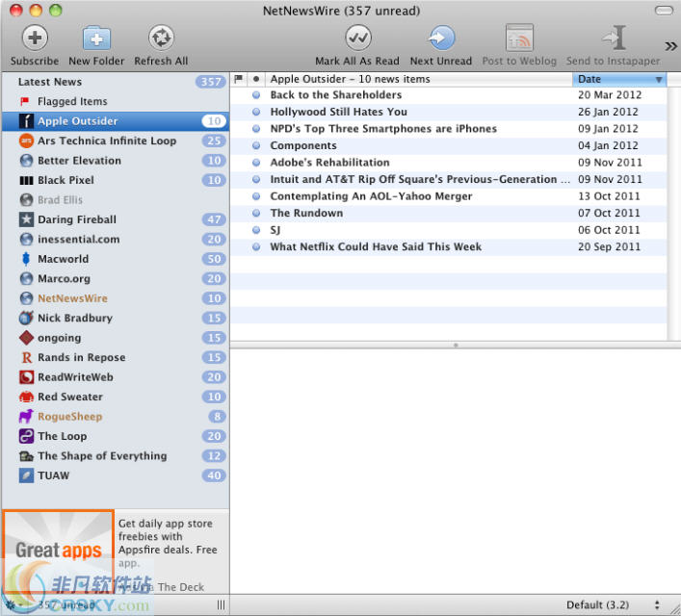Click the Daring Fireball star icon
The width and height of the screenshot is (681, 616).
tap(27, 219)
